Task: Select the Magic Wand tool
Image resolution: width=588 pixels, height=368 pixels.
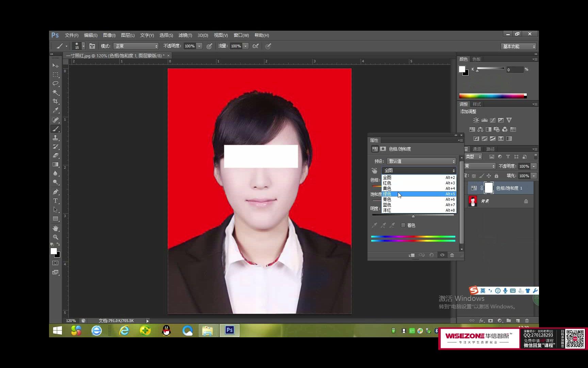Action: pyautogui.click(x=55, y=92)
